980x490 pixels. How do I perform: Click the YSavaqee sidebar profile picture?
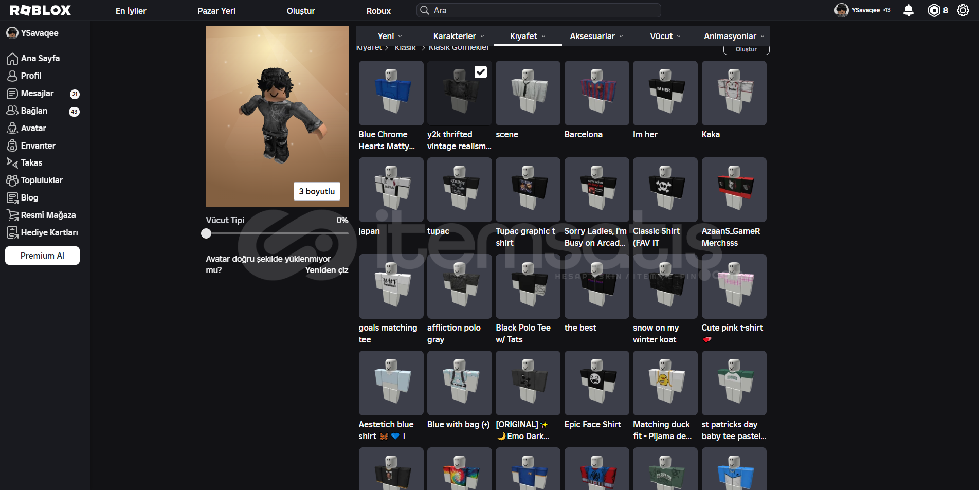pyautogui.click(x=12, y=33)
